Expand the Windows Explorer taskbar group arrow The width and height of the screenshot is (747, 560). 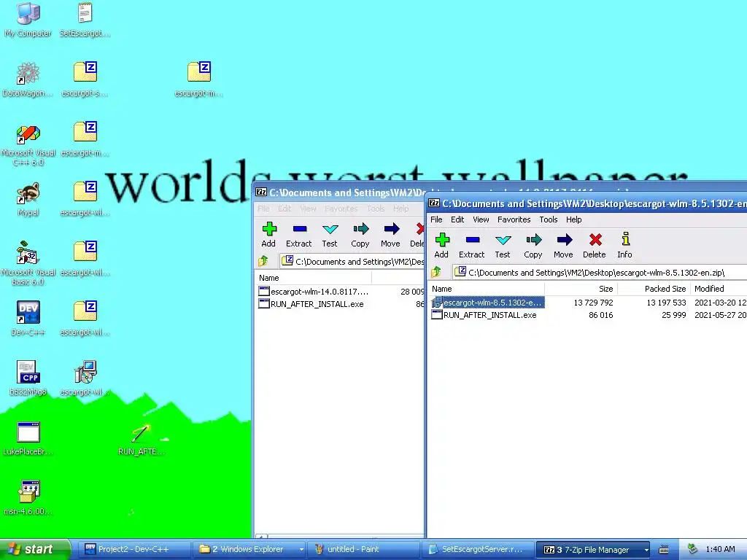(301, 550)
